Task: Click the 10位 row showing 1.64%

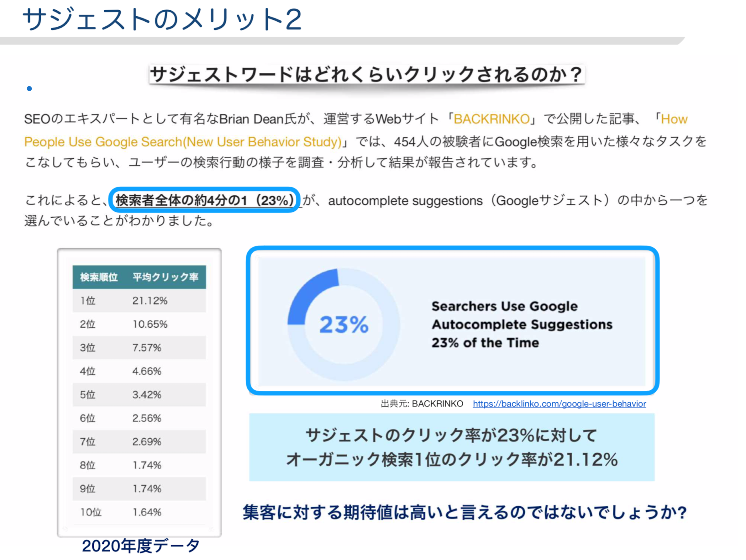Action: (139, 512)
